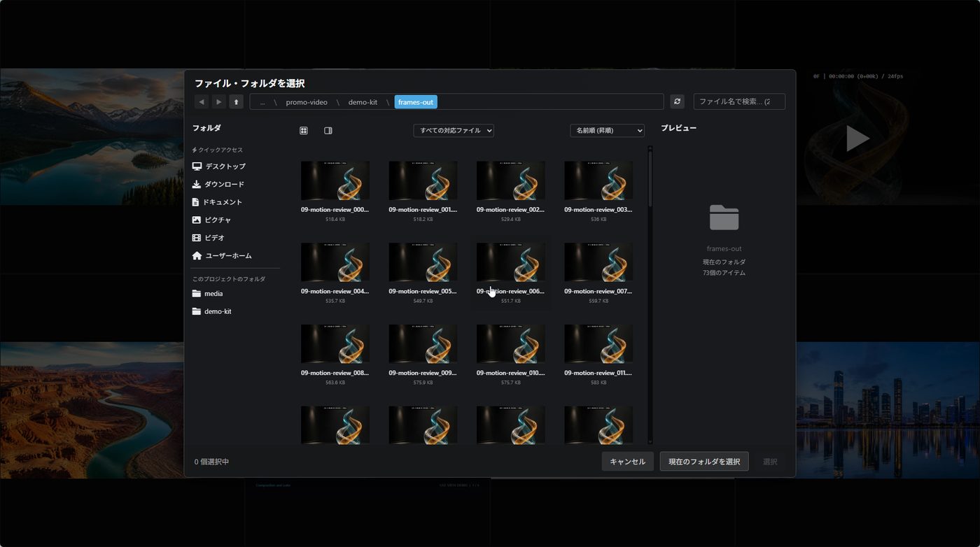Screen dimensions: 980x547
Task: Play the video in the background window
Action: (x=857, y=138)
